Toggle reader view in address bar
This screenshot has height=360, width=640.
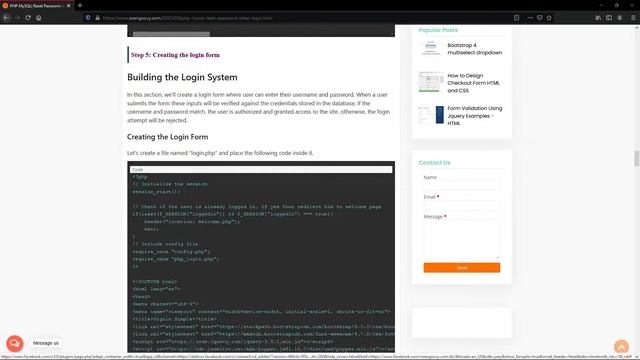coord(516,18)
